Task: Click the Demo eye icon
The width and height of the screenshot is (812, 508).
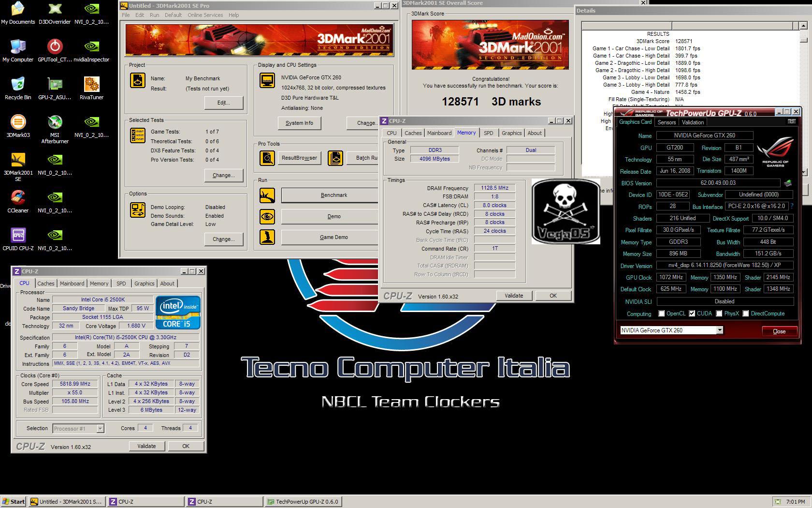Action: 267,216
